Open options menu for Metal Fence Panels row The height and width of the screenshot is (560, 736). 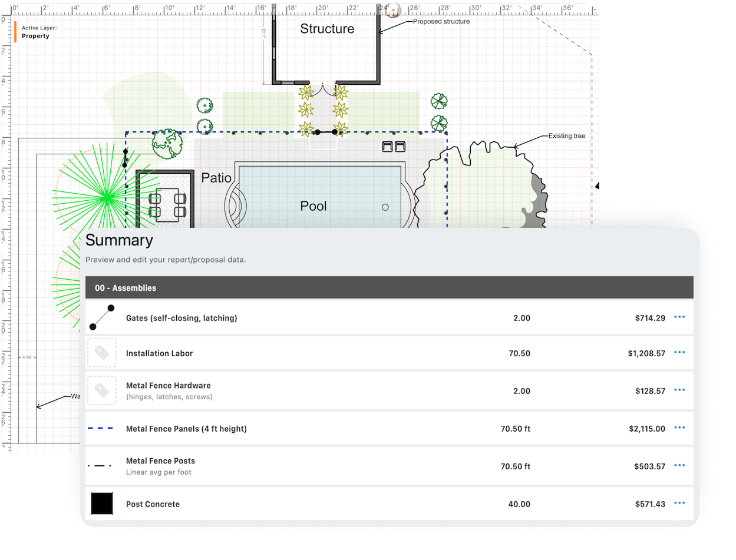tap(679, 428)
